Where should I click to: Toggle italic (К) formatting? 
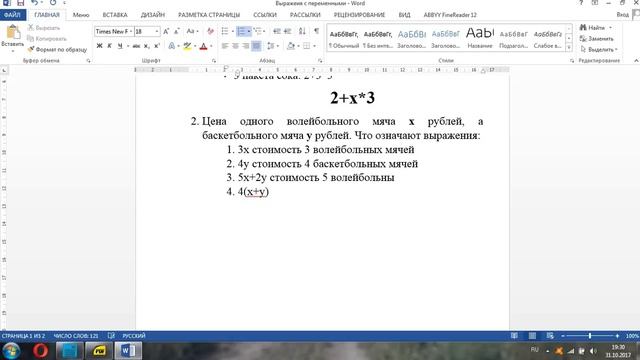tap(109, 46)
